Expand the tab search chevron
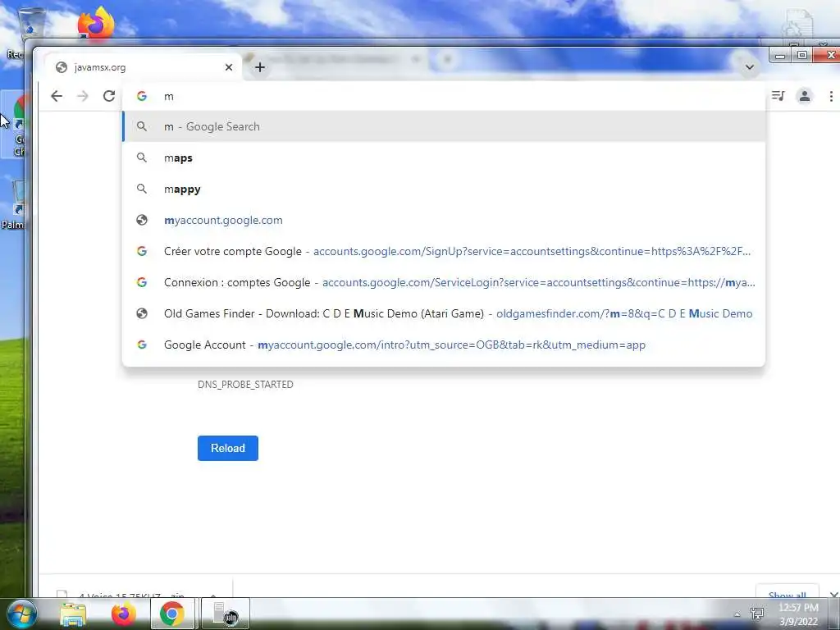This screenshot has width=840, height=630. pos(750,67)
